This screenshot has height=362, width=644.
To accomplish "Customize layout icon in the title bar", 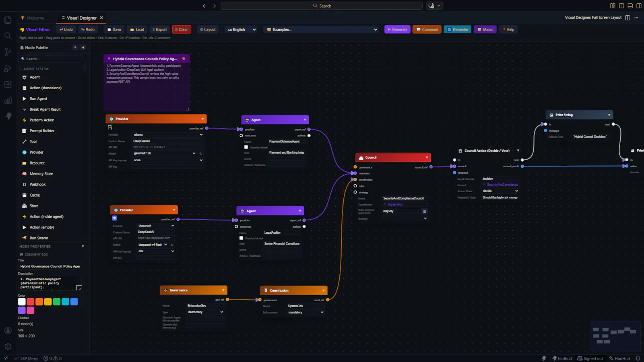I will click(613, 6).
